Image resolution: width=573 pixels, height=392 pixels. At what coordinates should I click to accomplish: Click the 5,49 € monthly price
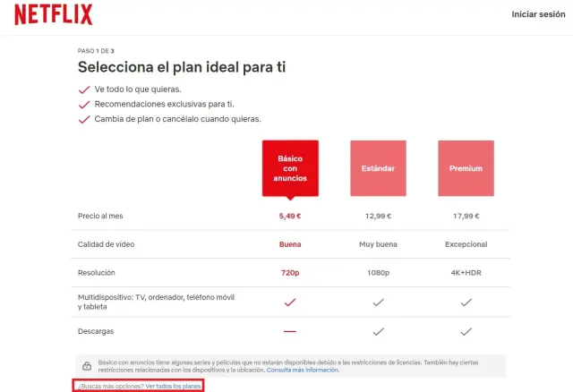(290, 216)
